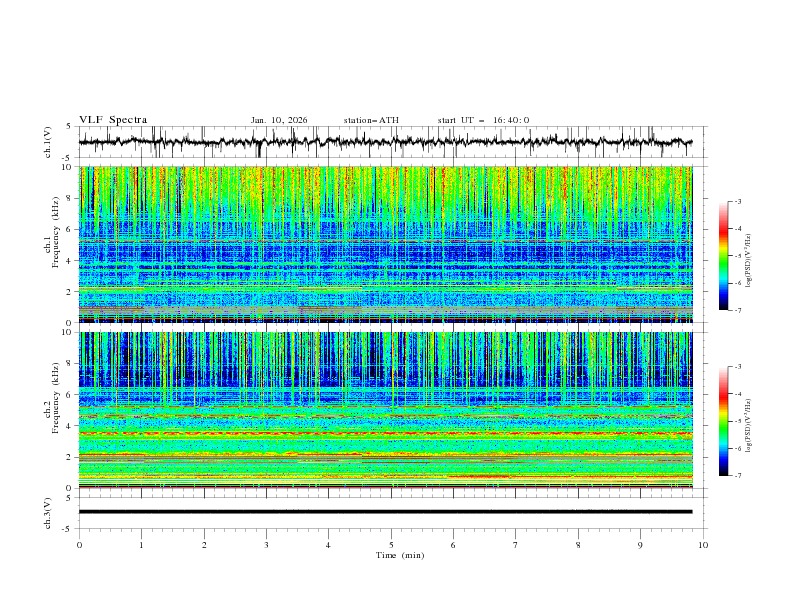This screenshot has width=792, height=612.
Task: Select the station=ATH label
Action: point(371,120)
